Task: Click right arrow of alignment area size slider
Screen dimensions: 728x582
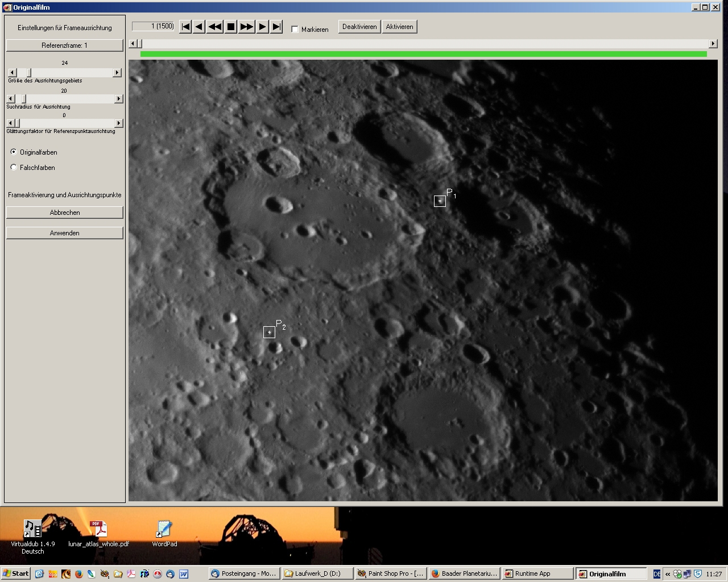Action: (x=117, y=73)
